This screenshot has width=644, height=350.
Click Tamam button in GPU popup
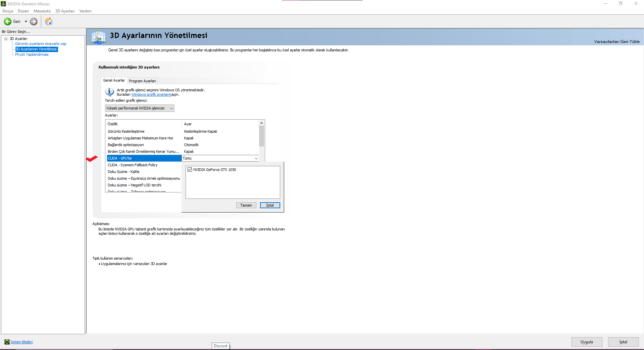[246, 205]
